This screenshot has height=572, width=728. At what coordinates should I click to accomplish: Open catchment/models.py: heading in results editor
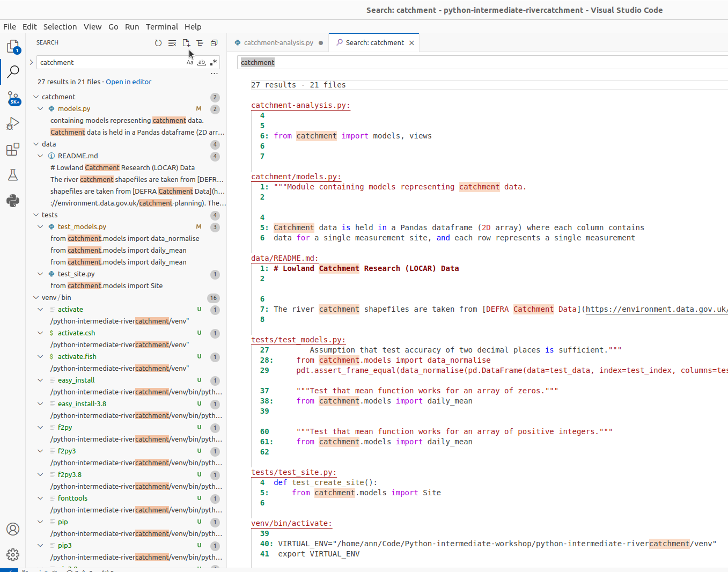click(296, 177)
